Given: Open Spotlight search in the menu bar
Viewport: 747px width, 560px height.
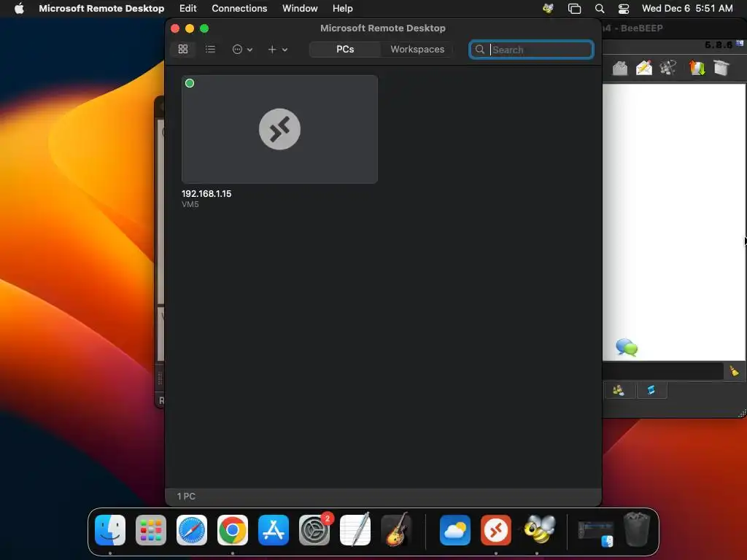Looking at the screenshot, I should pos(600,9).
